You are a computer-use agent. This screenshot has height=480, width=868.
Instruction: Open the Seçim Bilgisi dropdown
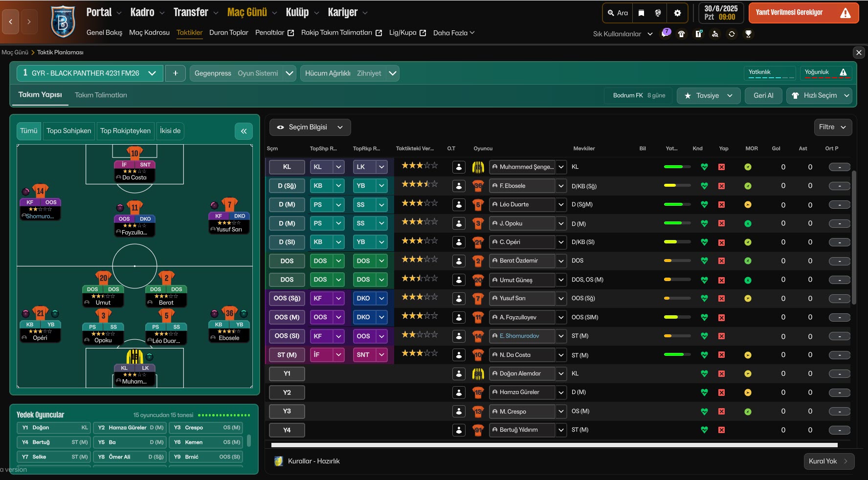point(310,127)
